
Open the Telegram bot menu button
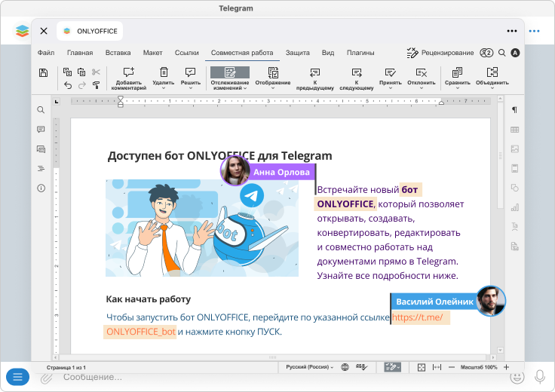click(x=17, y=377)
